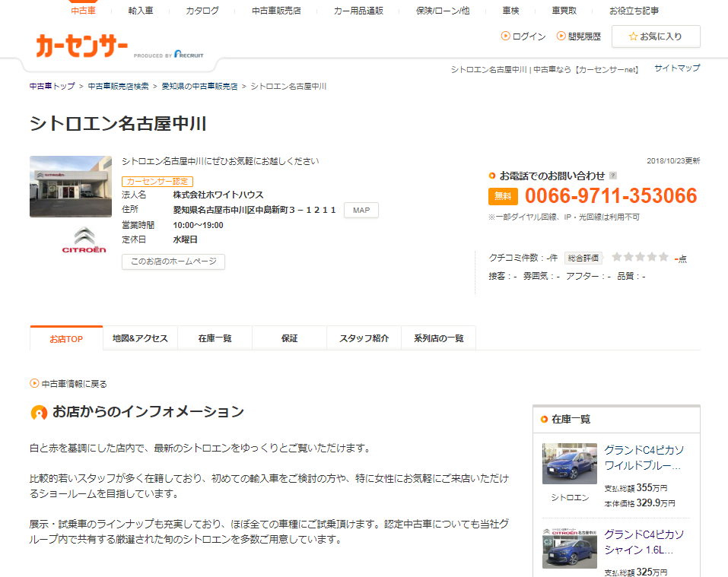728x577 pixels.
Task: Click the 閲覧履歴 play-circle icon
Action: pyautogui.click(x=561, y=36)
